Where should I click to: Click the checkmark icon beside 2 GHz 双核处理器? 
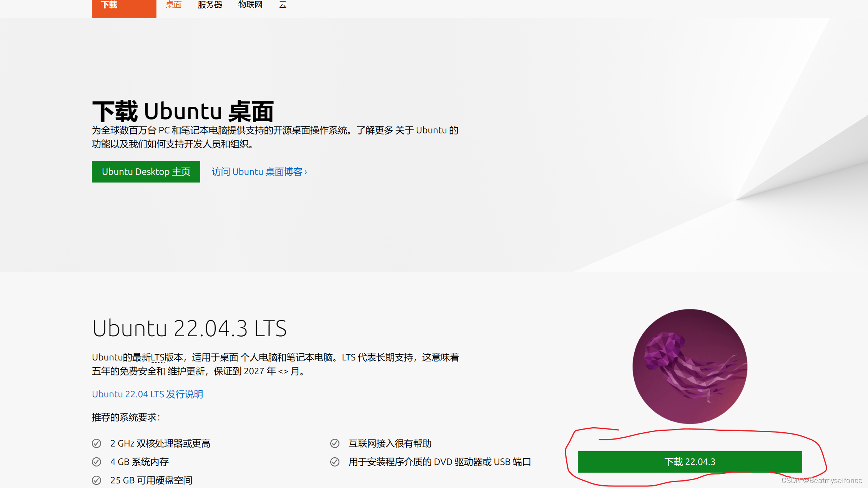click(x=96, y=443)
